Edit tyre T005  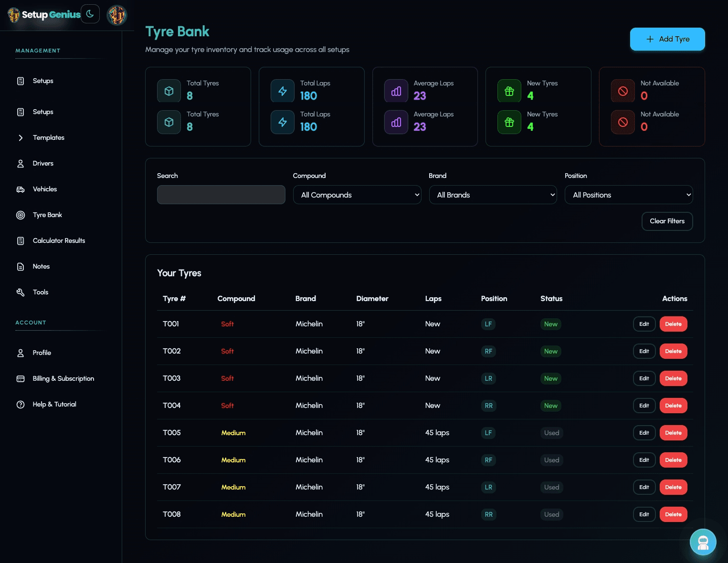644,433
